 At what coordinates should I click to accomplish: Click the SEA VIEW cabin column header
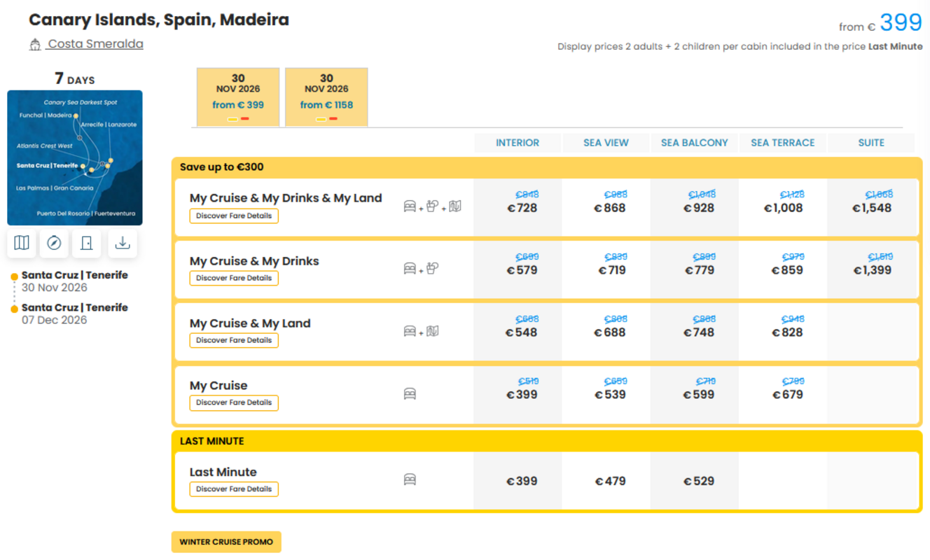(x=606, y=143)
